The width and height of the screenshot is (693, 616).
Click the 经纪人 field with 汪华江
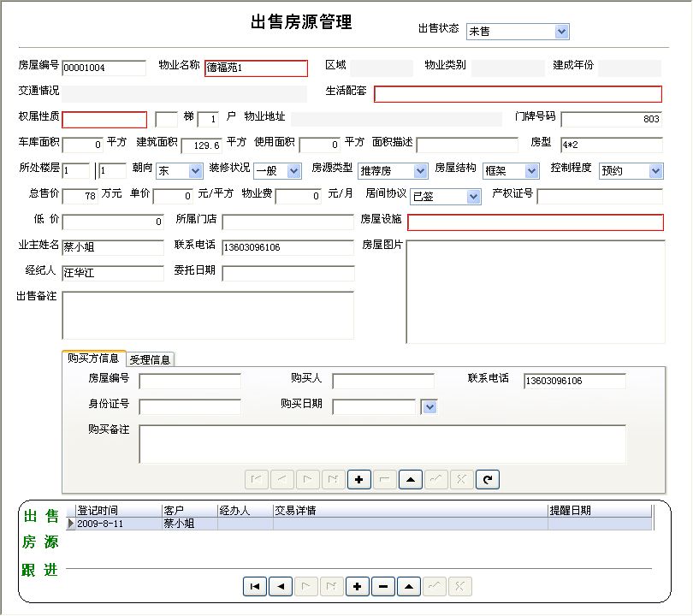click(x=113, y=273)
